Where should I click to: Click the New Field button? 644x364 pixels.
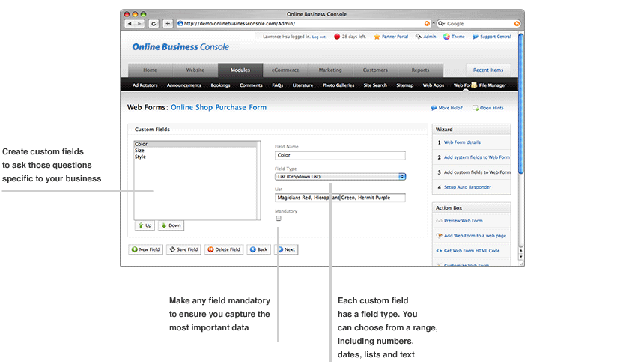[145, 249]
